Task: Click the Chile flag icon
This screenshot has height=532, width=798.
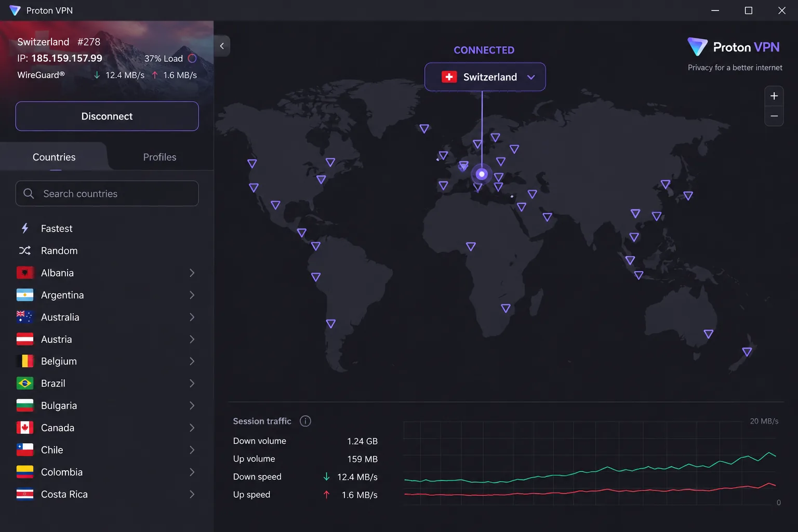Action: click(25, 450)
